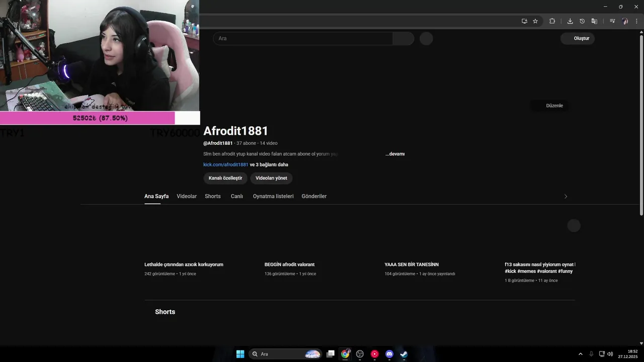Open video 'YAAA SEN BİR TANESİNN'
Image resolution: width=644 pixels, height=362 pixels.
click(412, 264)
